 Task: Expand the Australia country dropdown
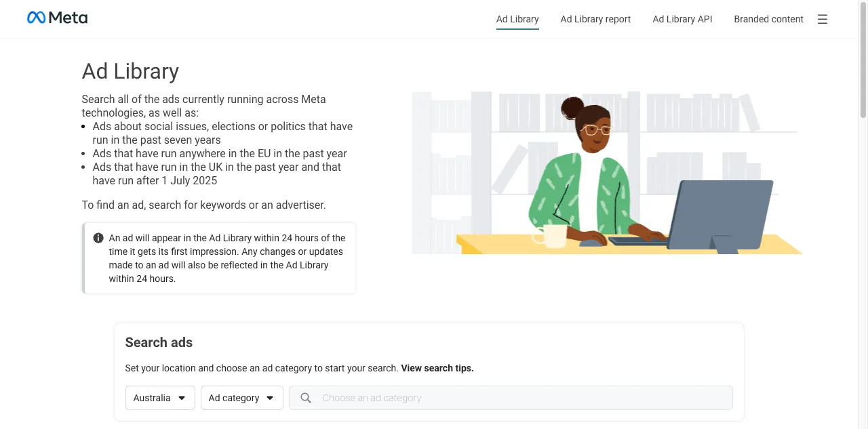click(160, 398)
